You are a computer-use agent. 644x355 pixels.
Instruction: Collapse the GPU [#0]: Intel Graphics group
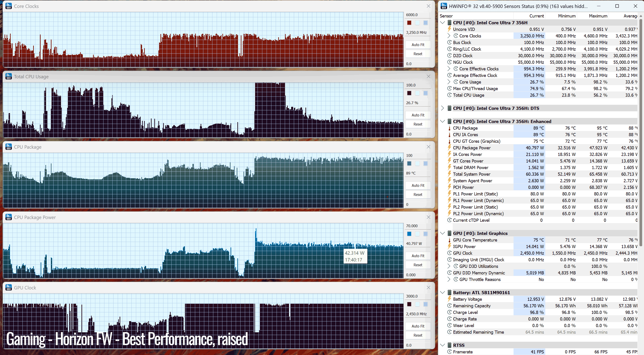(x=442, y=233)
